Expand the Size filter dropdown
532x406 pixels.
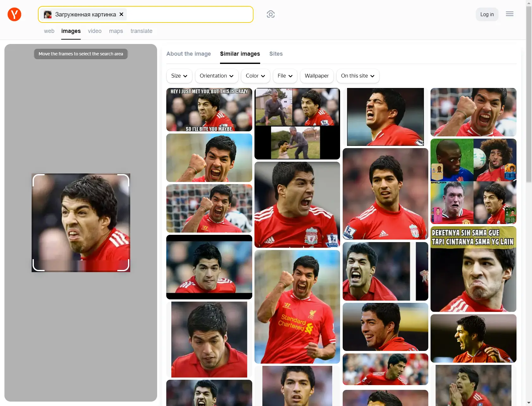pyautogui.click(x=179, y=76)
